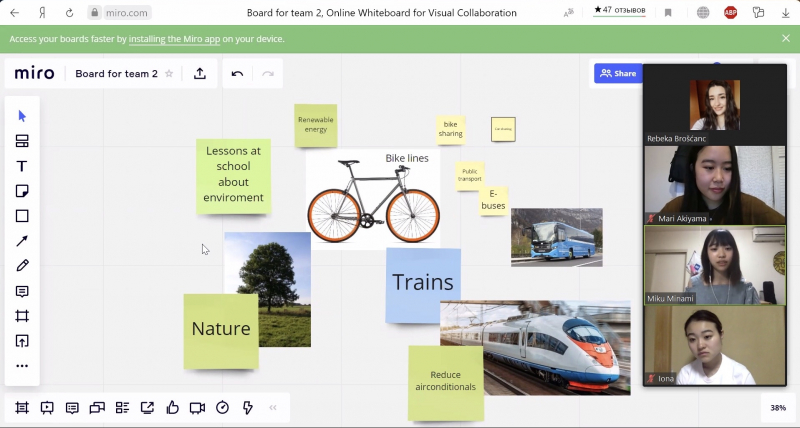Viewport: 800px width, 428px height.
Task: Open the Templates tool
Action: pyautogui.click(x=22, y=141)
